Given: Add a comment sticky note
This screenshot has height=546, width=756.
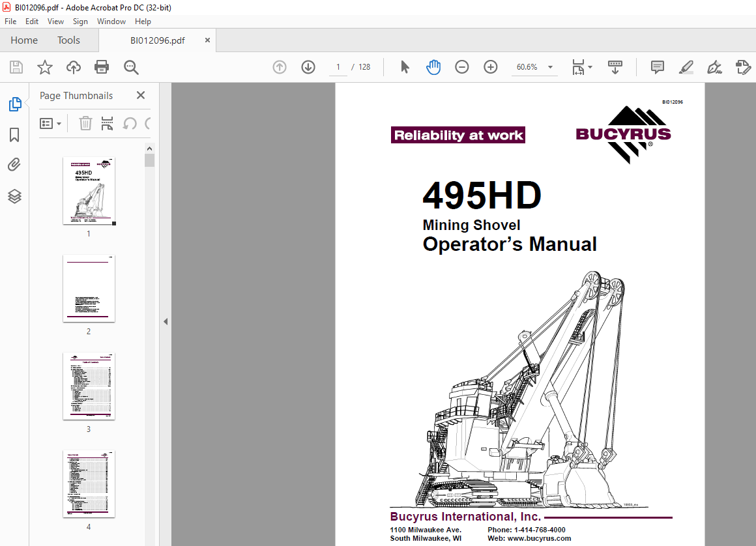Looking at the screenshot, I should [657, 67].
